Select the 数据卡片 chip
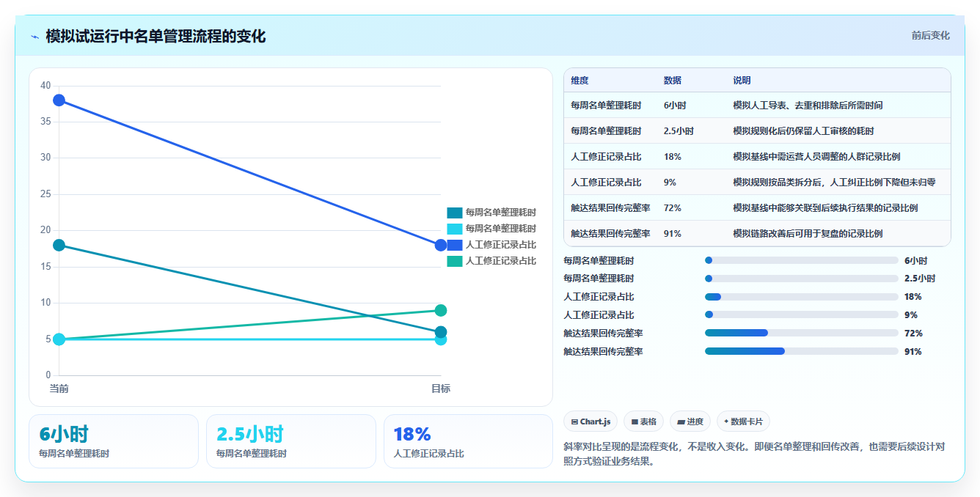 point(743,421)
